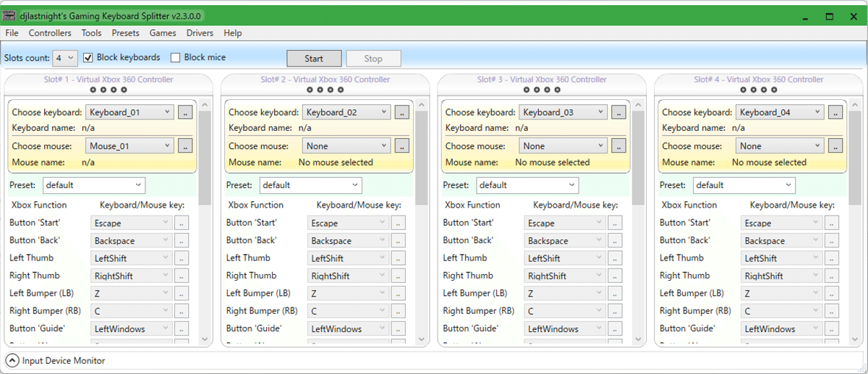Click Slot 2 panel scroll down arrow
Screen dimensions: 868x374
(x=421, y=339)
